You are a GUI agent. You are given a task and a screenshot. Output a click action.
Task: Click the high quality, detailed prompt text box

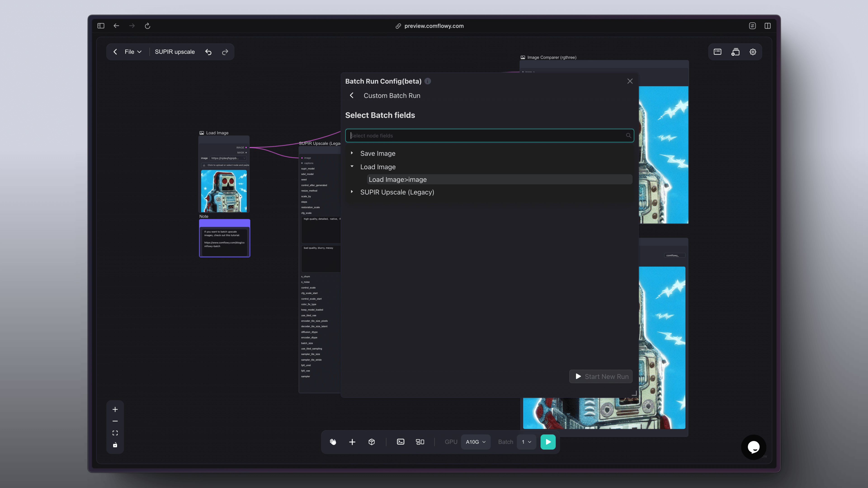point(321,230)
